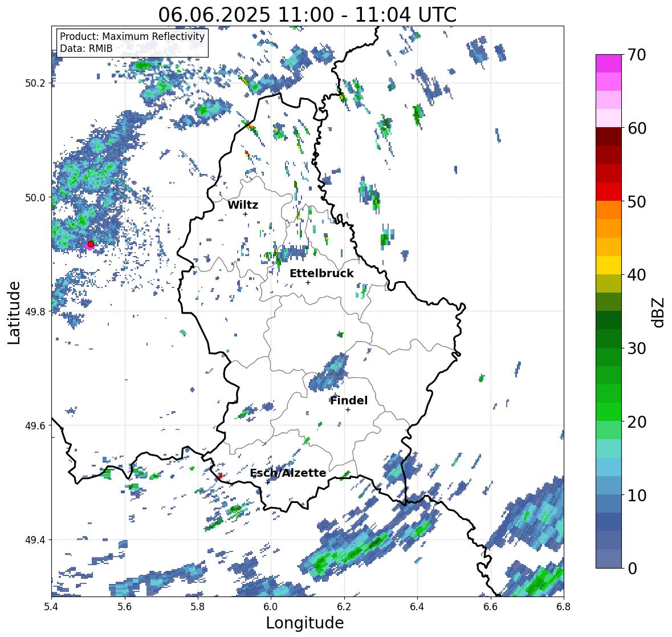Click the longitude tick label 5.6
672x637 pixels.
125,607
